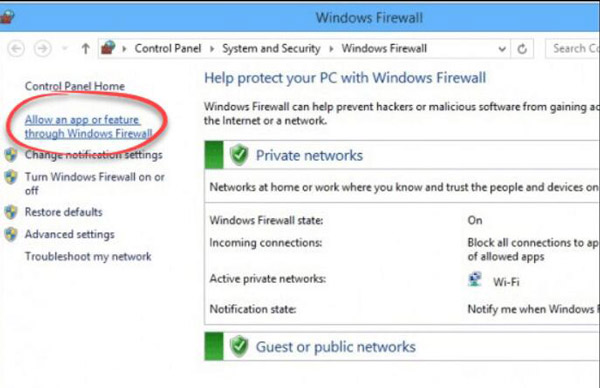
Task: Click shield icon beside Change notification settings
Action: (11, 155)
